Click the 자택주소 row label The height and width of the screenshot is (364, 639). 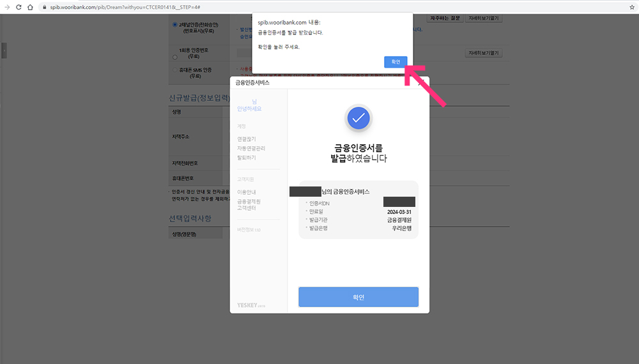pos(181,137)
